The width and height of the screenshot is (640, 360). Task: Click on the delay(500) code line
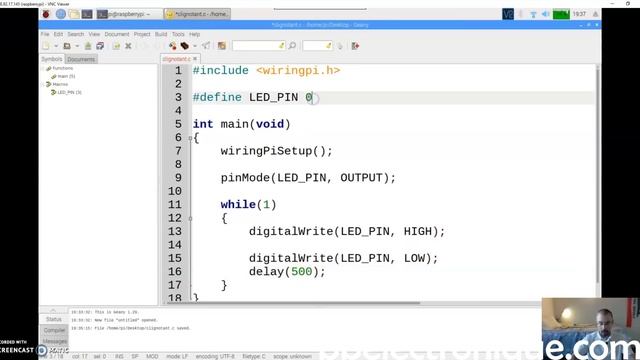[x=287, y=271]
